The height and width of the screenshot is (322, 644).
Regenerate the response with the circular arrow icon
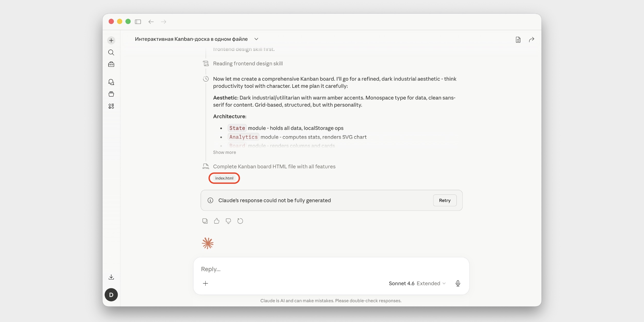[240, 221]
